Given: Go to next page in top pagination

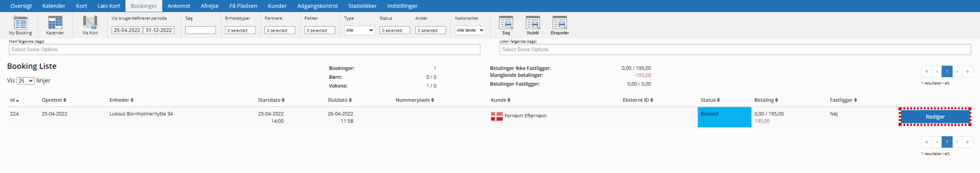Looking at the screenshot, I should 957,71.
